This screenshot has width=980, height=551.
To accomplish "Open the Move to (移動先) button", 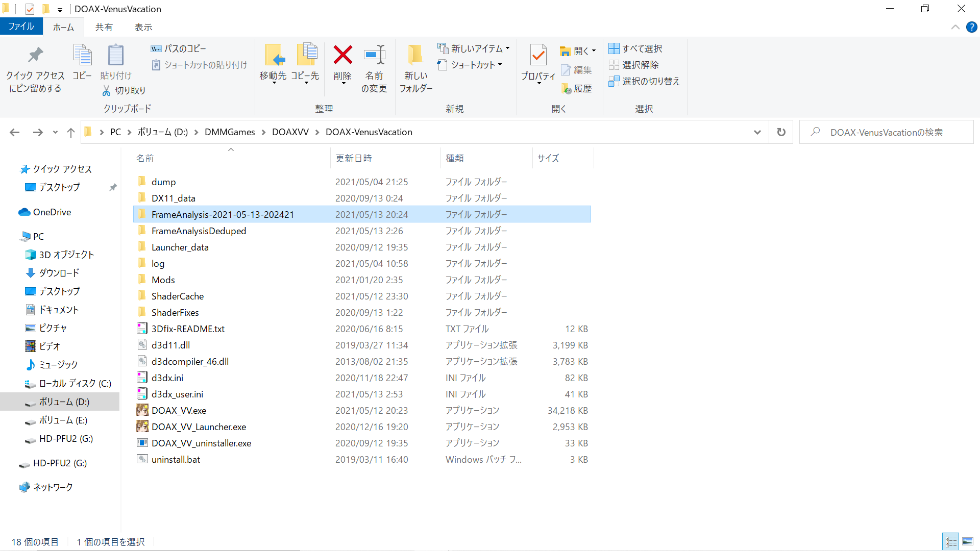I will (x=273, y=63).
